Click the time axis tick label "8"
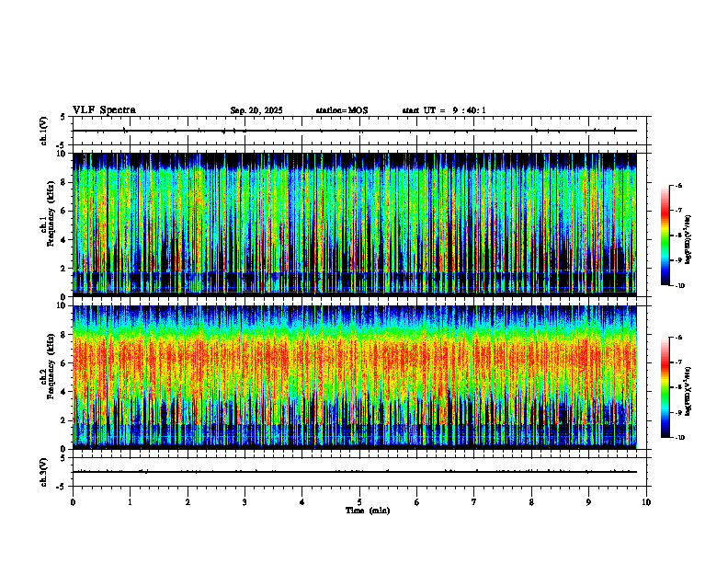Screen dimensions: 728x563 pos(531,502)
